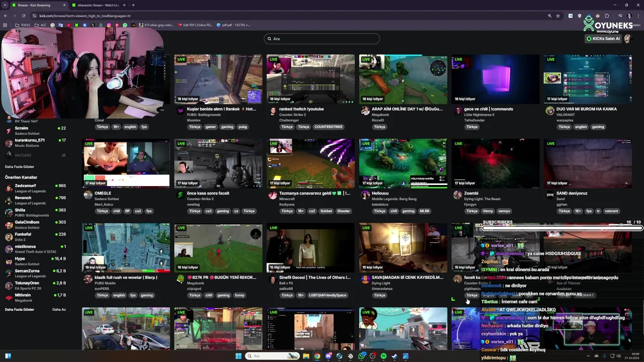
Task: Bookmark this page with the star icon
Action: 558,16
